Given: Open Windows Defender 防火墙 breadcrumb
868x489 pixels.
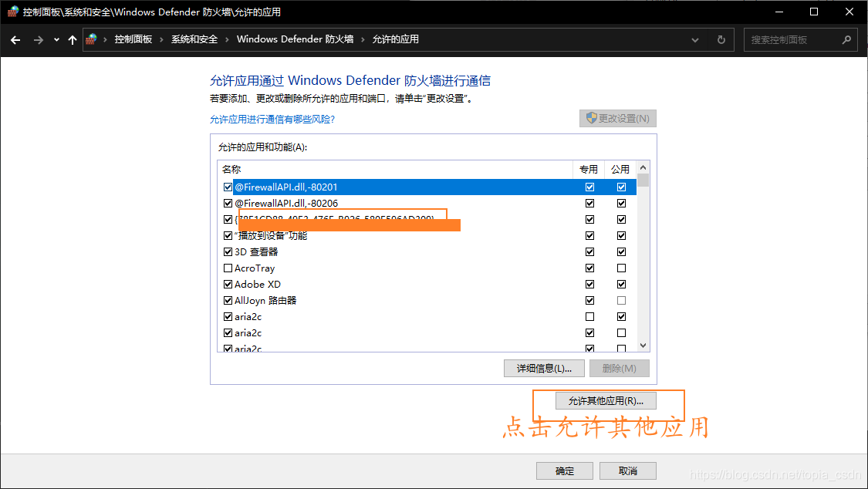Looking at the screenshot, I should coord(295,39).
